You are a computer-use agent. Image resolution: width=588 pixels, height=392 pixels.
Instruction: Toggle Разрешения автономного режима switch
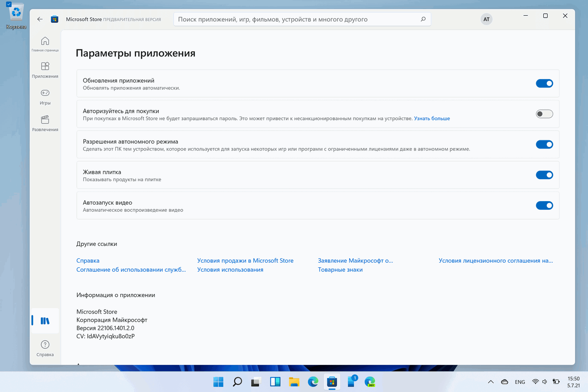[544, 145]
